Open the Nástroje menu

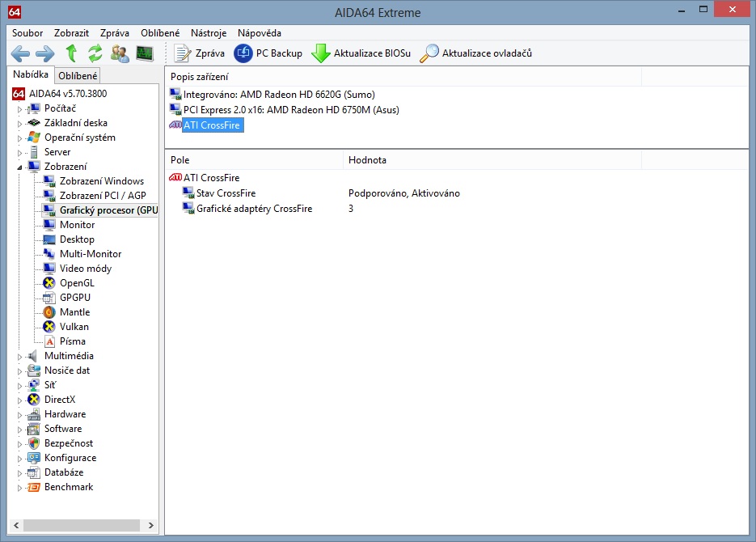pos(208,33)
